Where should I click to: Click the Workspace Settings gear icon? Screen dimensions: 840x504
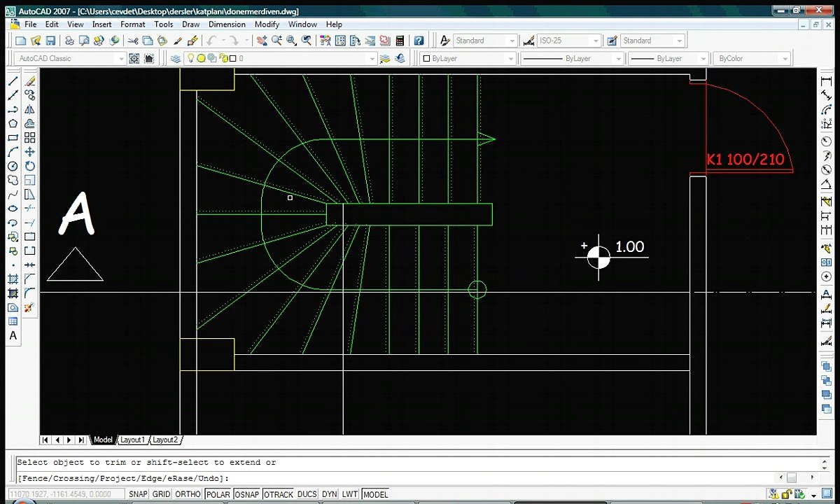pyautogui.click(x=134, y=59)
